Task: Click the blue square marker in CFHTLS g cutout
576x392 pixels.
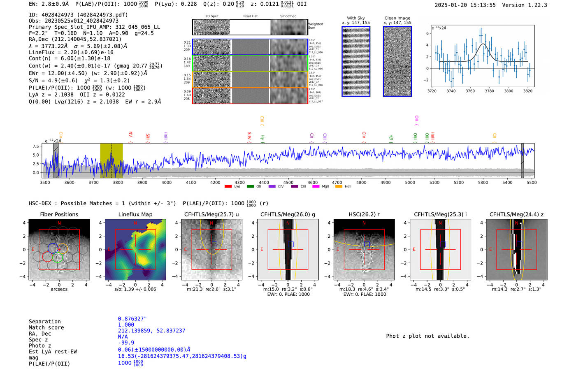Action: (290, 244)
